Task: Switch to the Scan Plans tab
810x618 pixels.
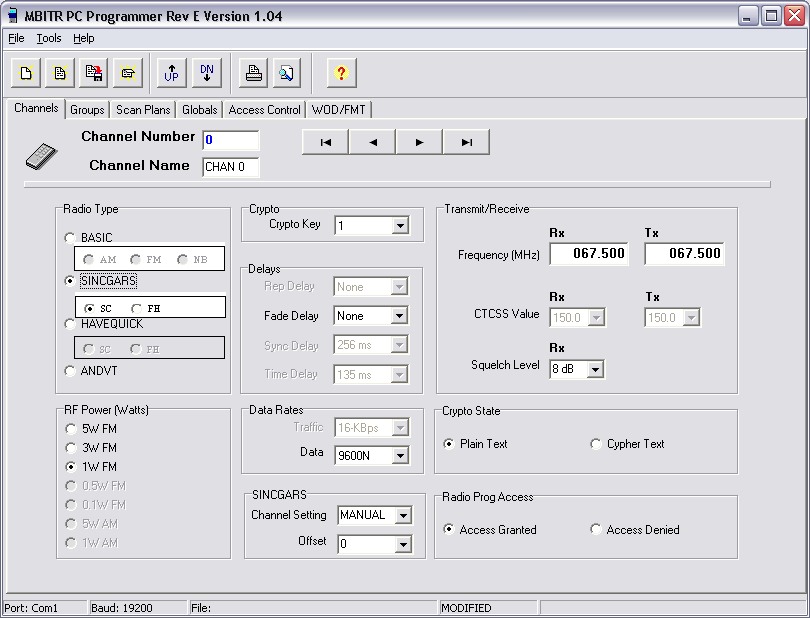Action: [143, 110]
